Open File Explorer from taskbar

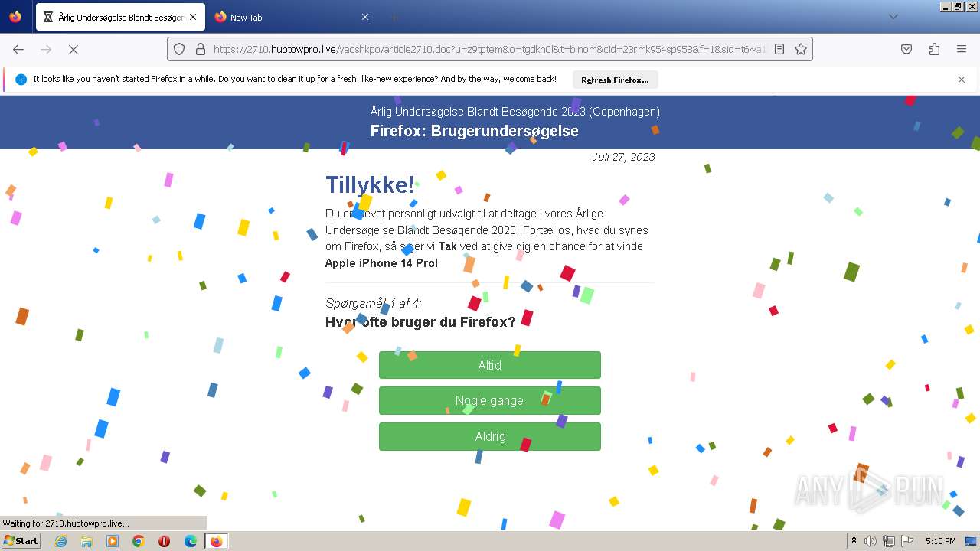click(87, 541)
